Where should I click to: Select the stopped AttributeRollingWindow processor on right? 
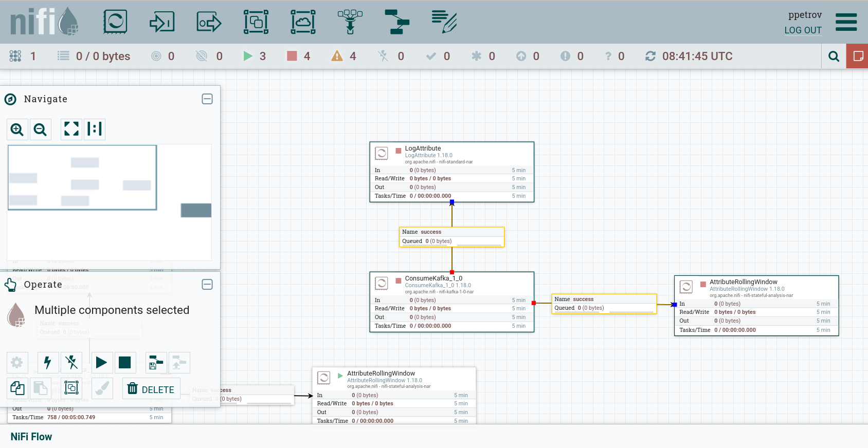[x=756, y=306]
